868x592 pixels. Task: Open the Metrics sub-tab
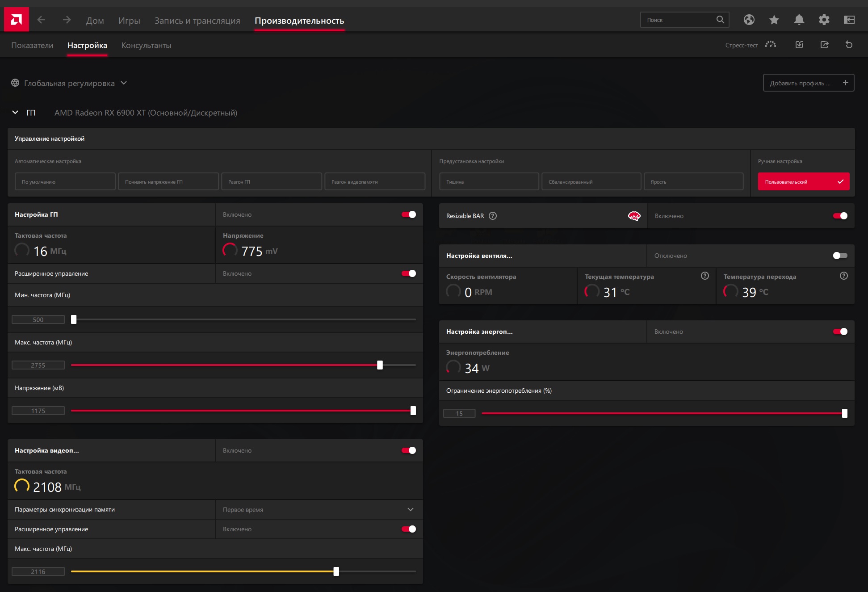[32, 46]
